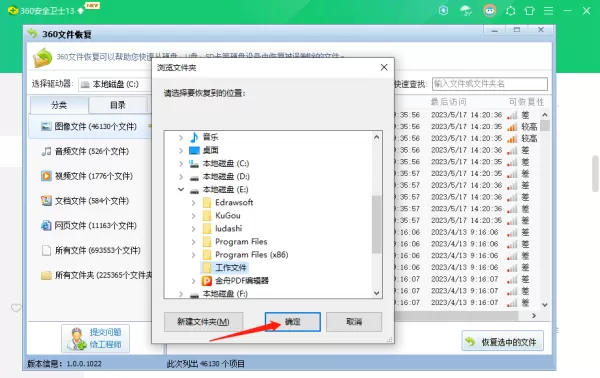Expand 本地磁盘 (C:) in folder tree
Viewport: 600px width, 378px height.
(181, 164)
